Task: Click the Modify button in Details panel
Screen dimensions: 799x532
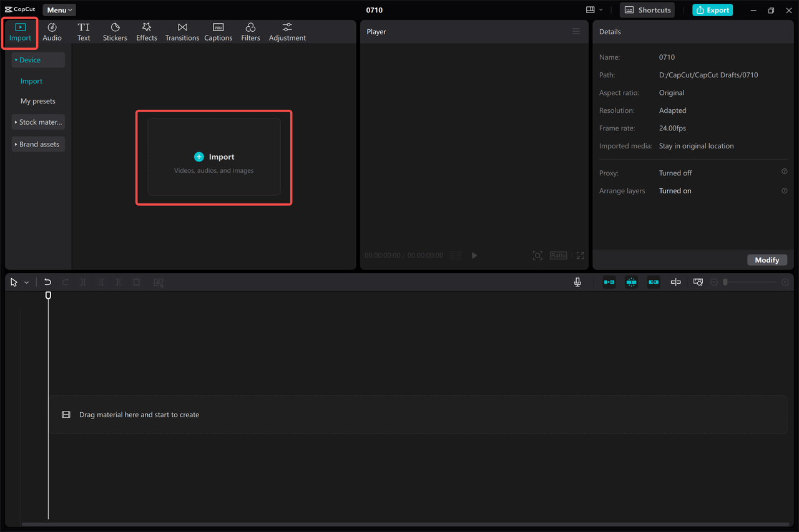Action: click(767, 259)
